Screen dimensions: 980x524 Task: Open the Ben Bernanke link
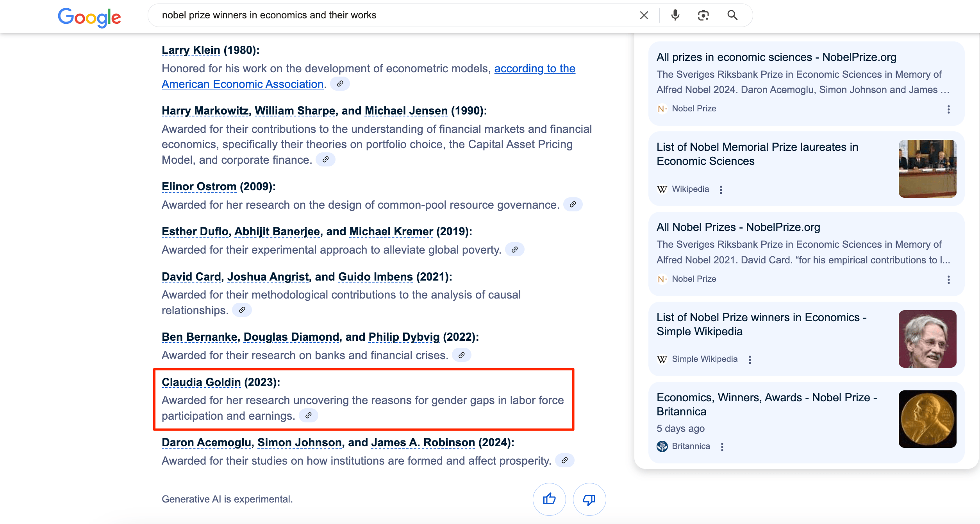(200, 337)
